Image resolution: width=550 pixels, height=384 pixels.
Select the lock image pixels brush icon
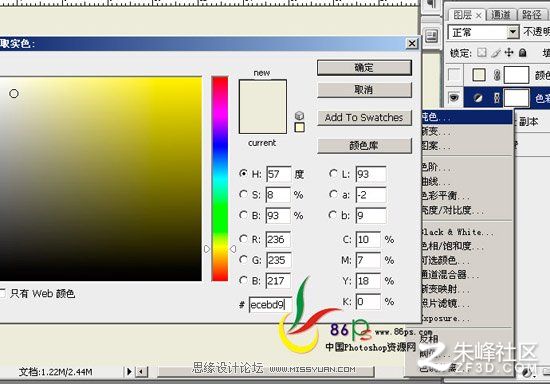coord(496,53)
